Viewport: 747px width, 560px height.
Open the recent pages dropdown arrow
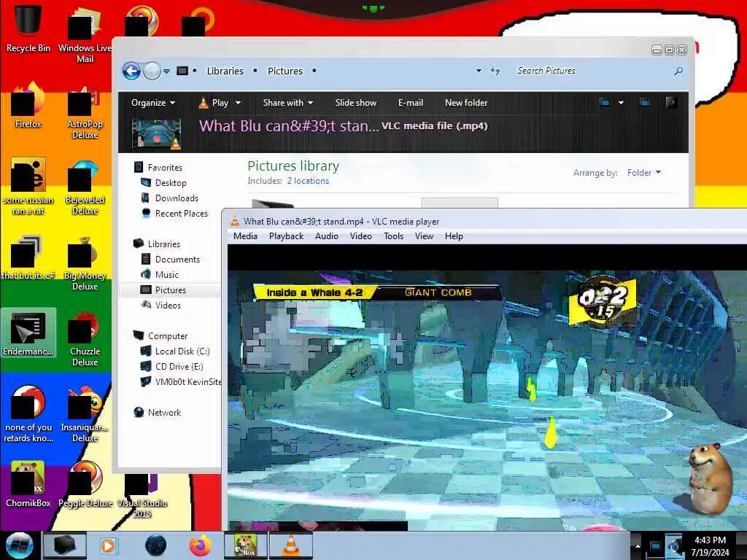pyautogui.click(x=167, y=71)
